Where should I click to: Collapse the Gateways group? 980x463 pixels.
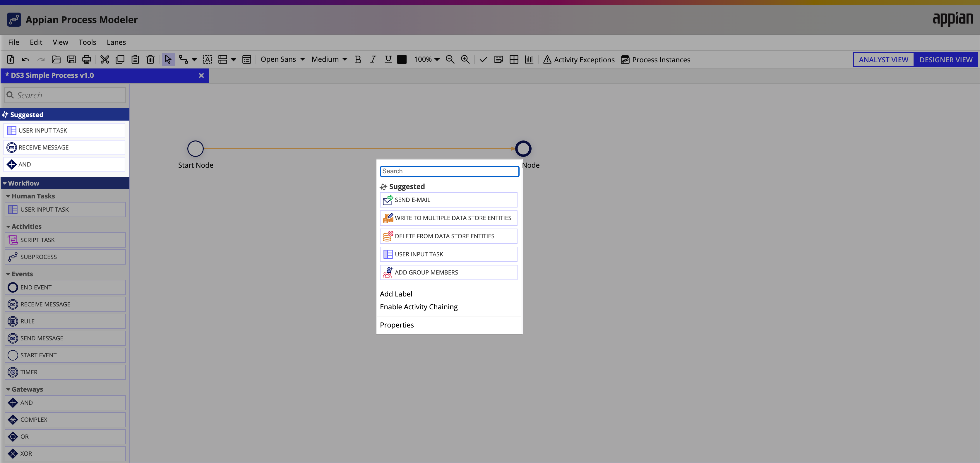pyautogui.click(x=8, y=390)
